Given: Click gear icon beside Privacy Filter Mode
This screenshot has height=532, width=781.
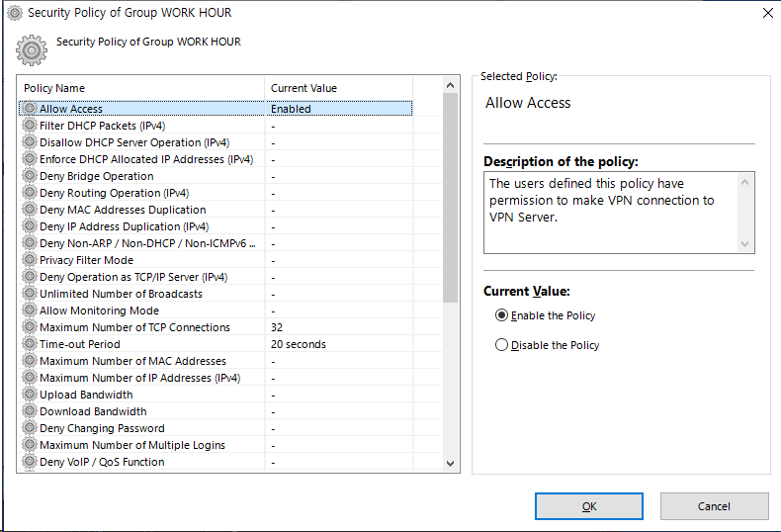Looking at the screenshot, I should pos(30,259).
